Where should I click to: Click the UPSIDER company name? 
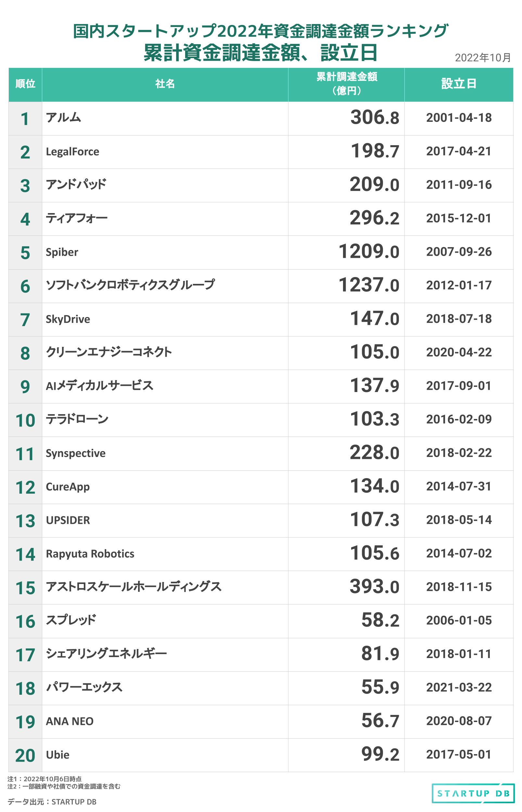coord(68,520)
